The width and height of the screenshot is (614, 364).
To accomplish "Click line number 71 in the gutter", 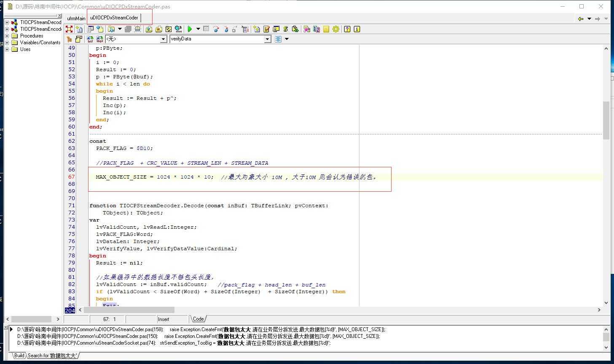I will coord(71,206).
